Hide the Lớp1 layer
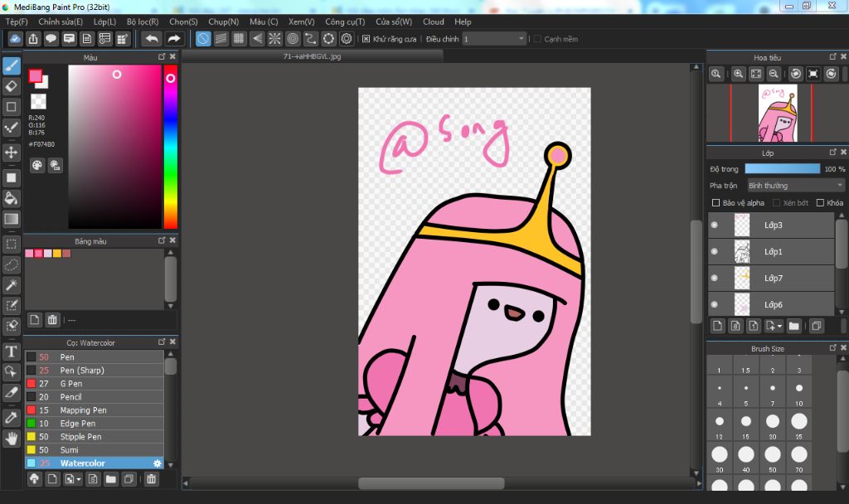 click(715, 252)
